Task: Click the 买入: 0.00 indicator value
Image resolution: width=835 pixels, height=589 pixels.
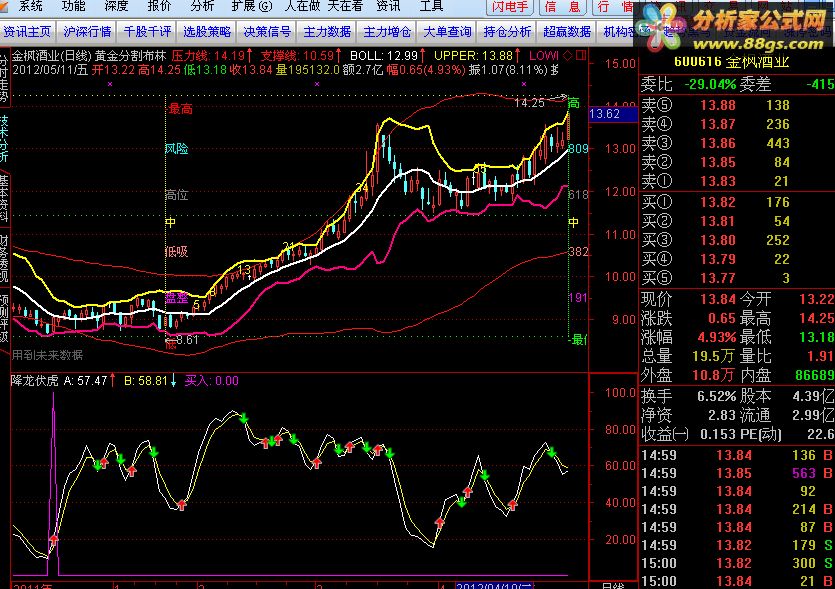Action: tap(211, 381)
